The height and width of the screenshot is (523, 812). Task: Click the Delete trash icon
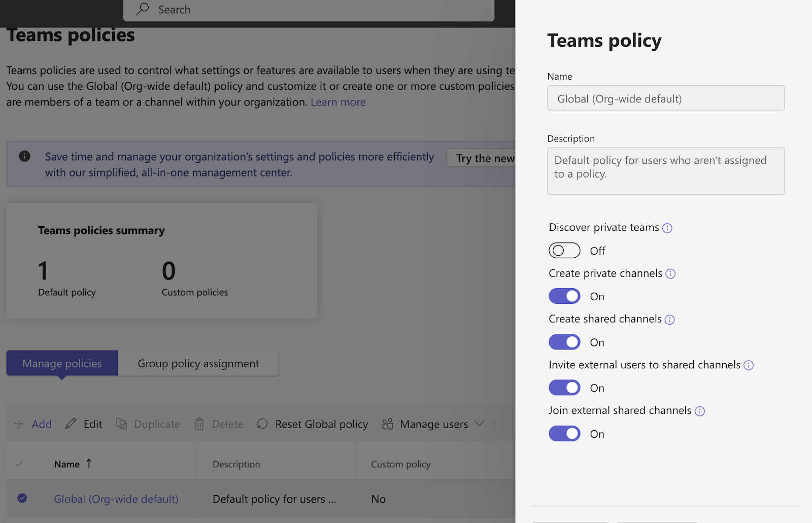pyautogui.click(x=199, y=424)
